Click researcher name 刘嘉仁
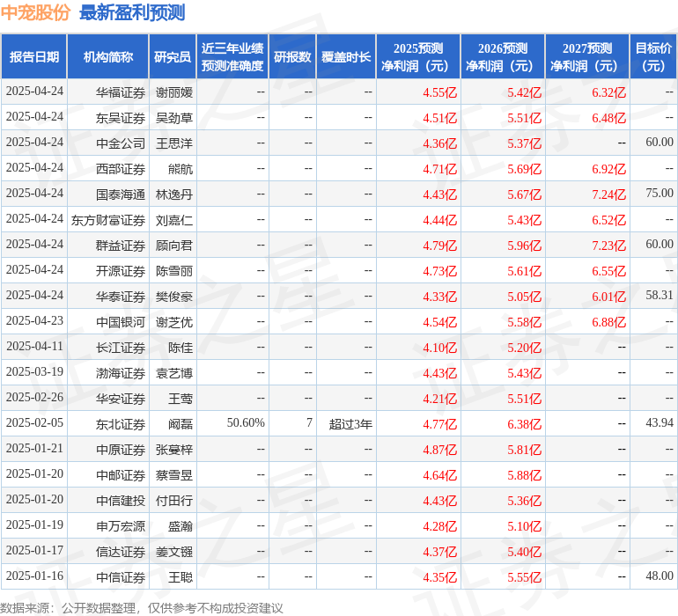This screenshot has height=616, width=678. click(x=173, y=220)
